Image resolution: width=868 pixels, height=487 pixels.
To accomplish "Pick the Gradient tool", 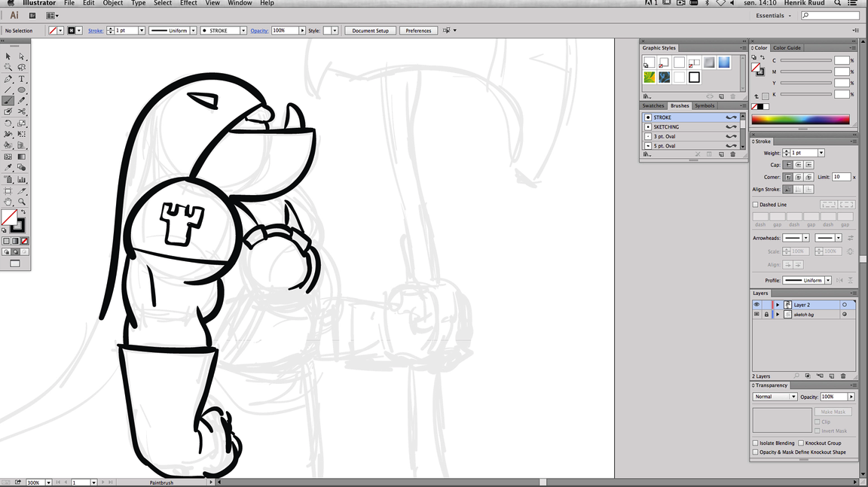I will [22, 157].
